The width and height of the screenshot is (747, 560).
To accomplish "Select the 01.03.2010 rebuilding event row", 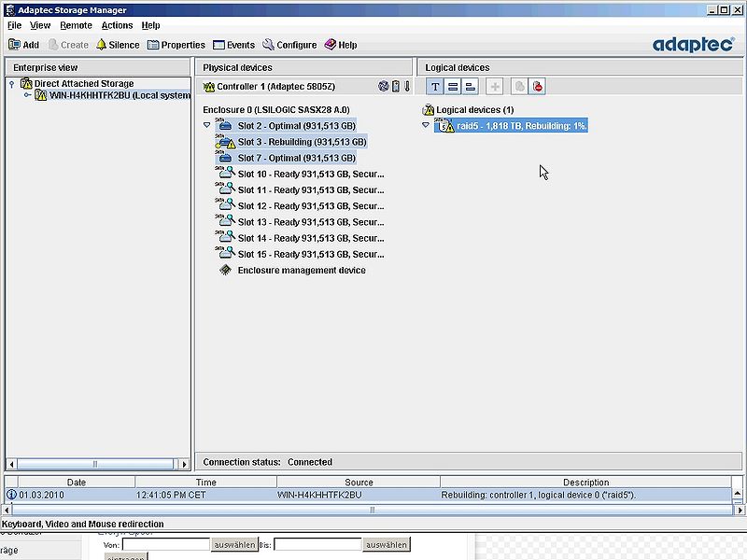I will pyautogui.click(x=368, y=496).
